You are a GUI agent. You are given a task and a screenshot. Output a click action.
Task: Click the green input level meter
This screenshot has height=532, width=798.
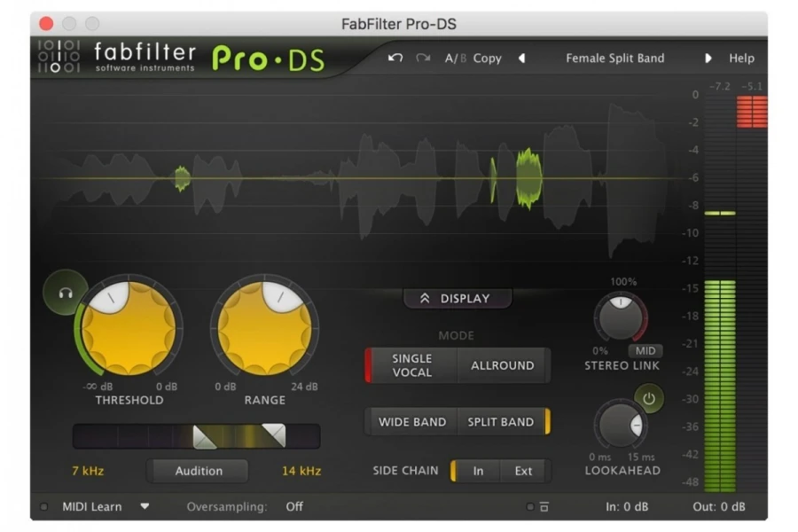pyautogui.click(x=720, y=386)
